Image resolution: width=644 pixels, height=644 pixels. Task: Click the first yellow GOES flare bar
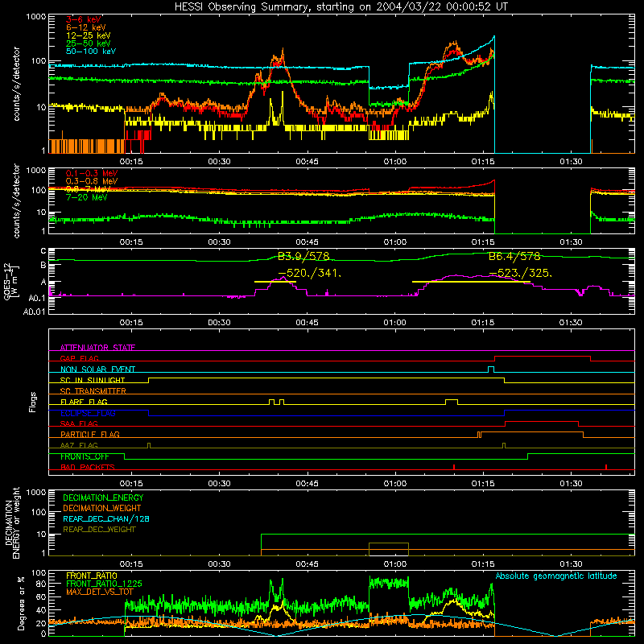(275, 281)
